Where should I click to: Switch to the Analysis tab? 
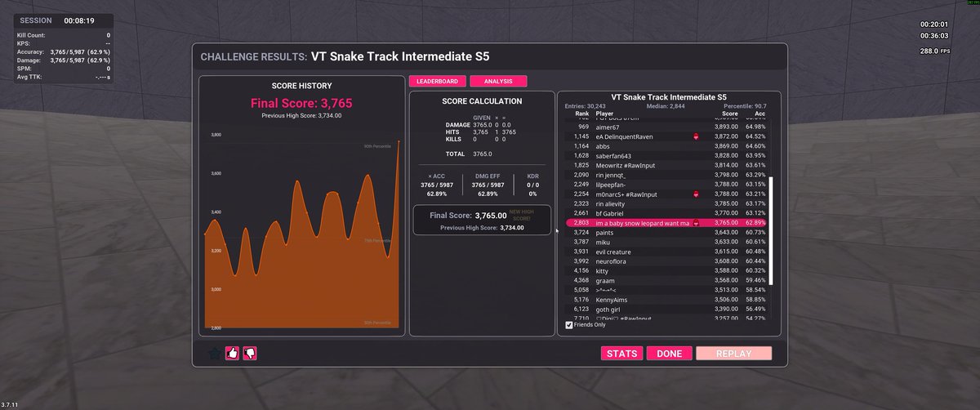(x=498, y=82)
